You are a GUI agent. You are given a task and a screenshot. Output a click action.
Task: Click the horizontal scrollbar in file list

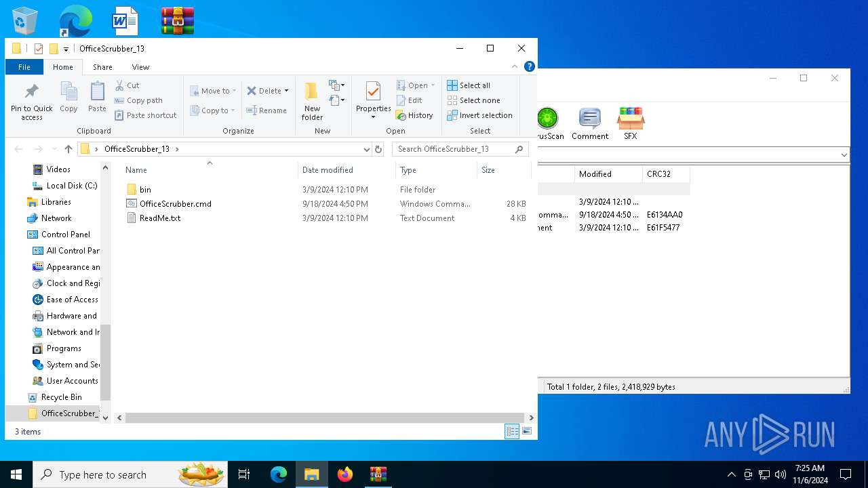coord(324,418)
